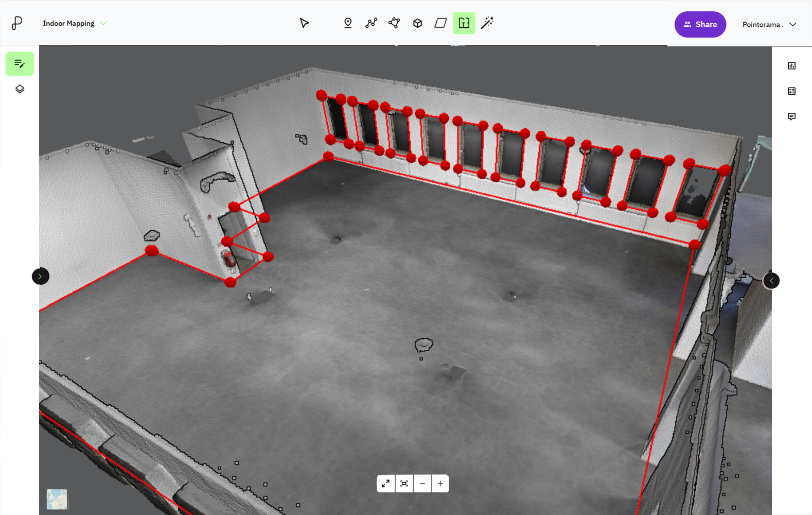Select the polygon area tool

click(394, 23)
